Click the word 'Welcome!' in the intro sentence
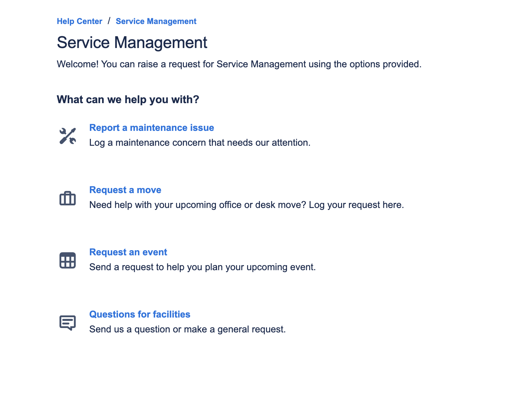Image resolution: width=532 pixels, height=397 pixels. point(78,64)
